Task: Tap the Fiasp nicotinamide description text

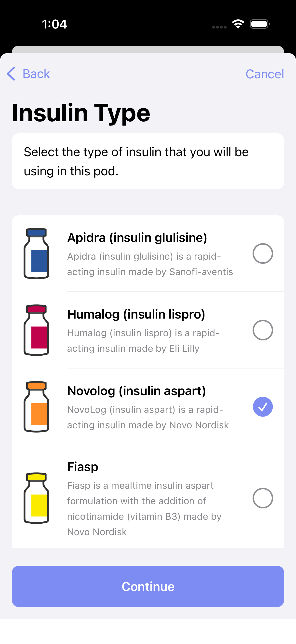Action: pos(144,509)
